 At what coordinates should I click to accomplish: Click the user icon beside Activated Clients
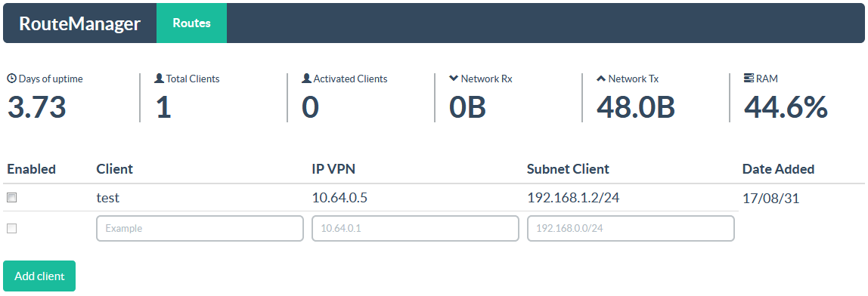pos(307,79)
